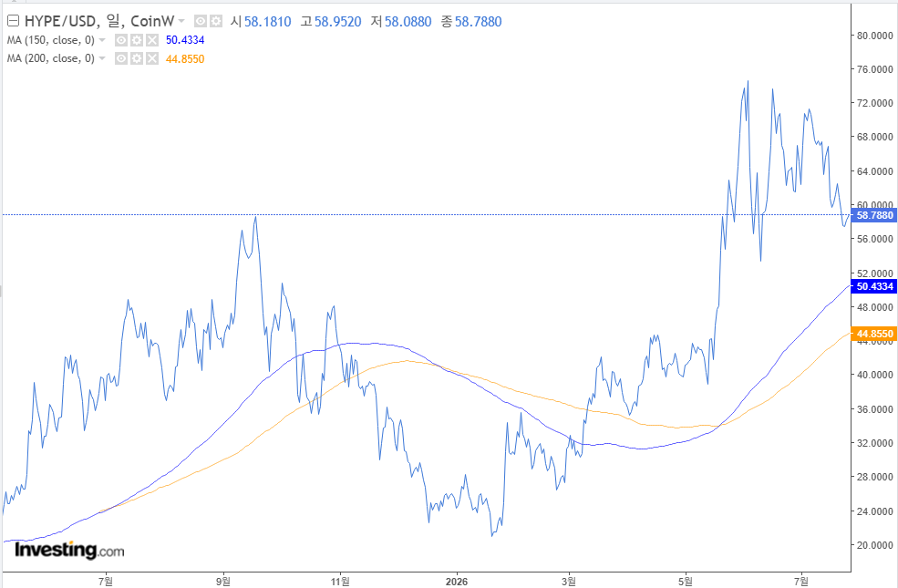Click the MA (200, close, 0) label
Screen dimensions: 898x588
tap(50, 58)
